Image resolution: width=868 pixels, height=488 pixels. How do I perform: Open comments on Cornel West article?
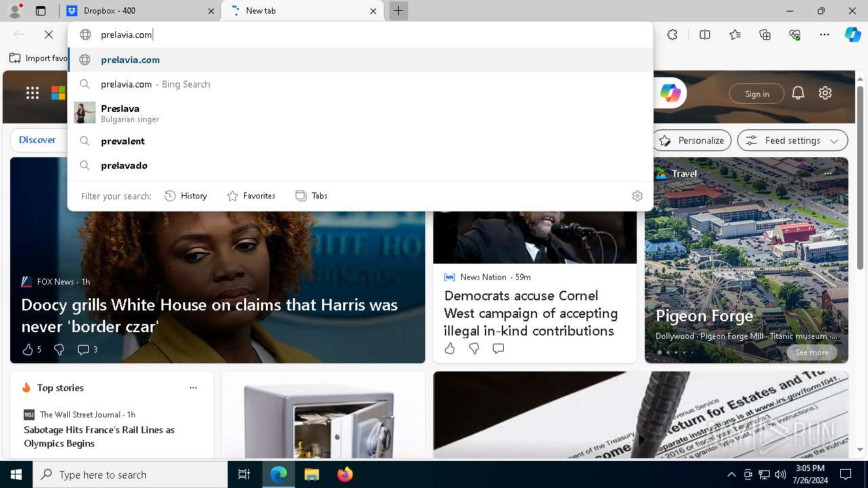(498, 348)
